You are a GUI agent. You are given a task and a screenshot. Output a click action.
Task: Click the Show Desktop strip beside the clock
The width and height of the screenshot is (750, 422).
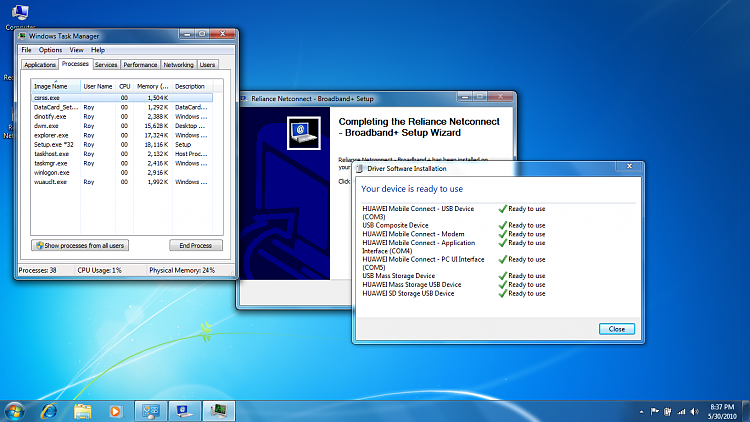coord(746,411)
